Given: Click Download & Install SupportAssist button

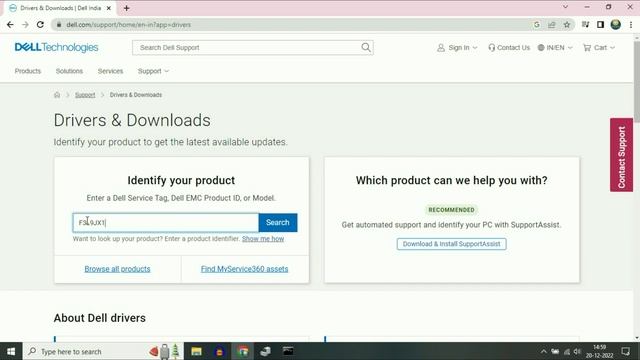Looking at the screenshot, I should tap(451, 244).
